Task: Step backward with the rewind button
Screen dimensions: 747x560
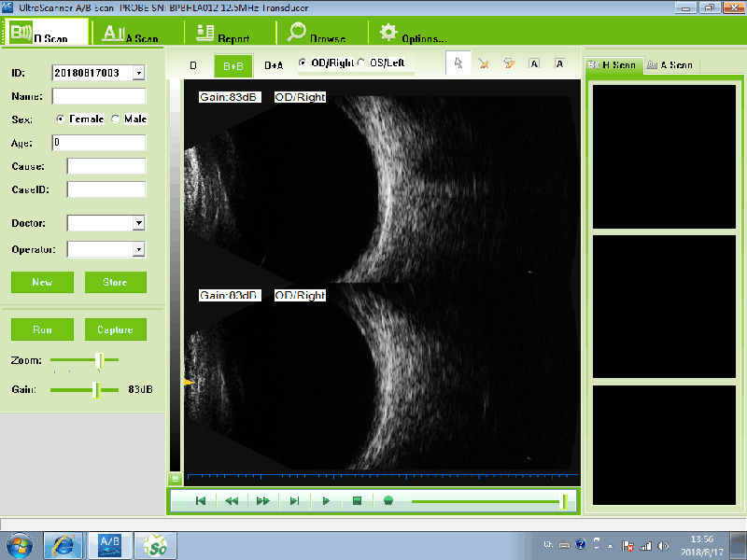Action: (232, 501)
